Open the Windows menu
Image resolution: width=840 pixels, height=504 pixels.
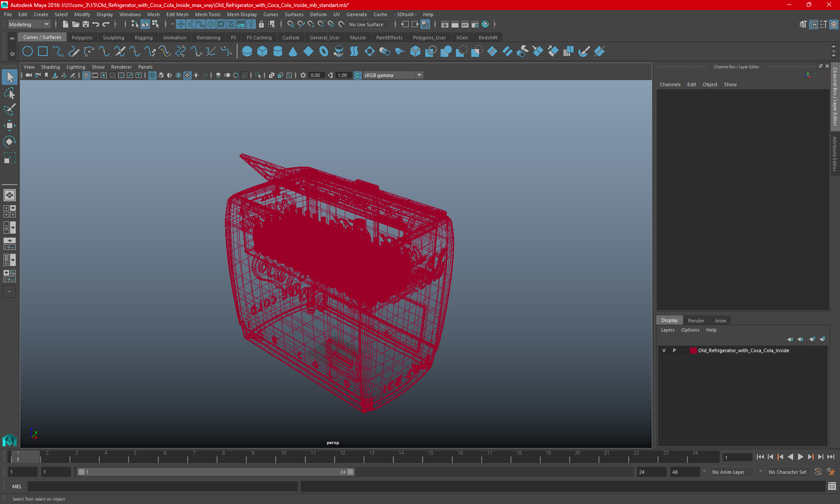click(130, 14)
